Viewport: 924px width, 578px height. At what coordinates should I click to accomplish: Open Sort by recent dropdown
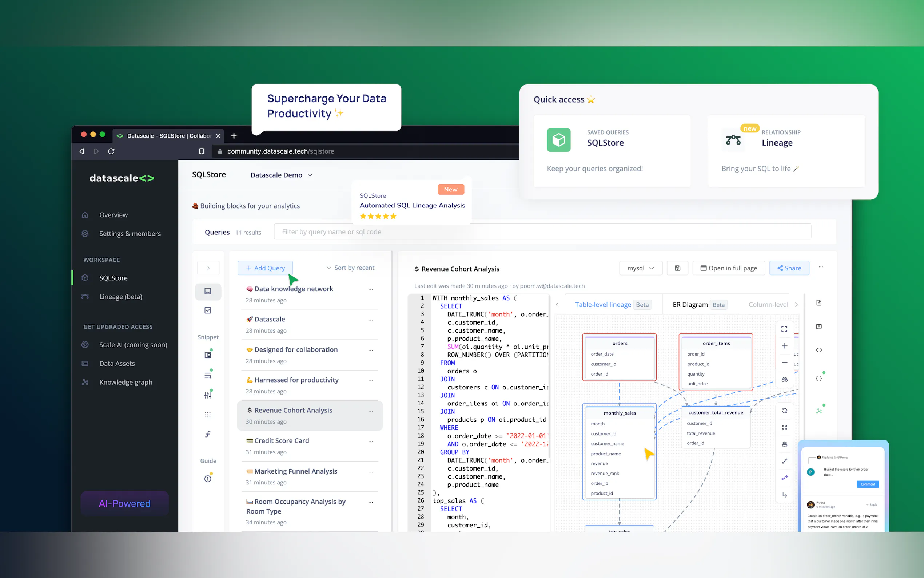pos(350,268)
